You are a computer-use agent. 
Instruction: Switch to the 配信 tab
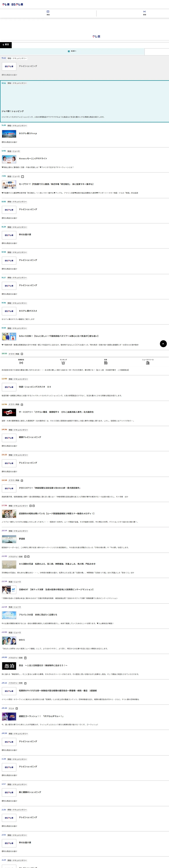coord(144,13)
